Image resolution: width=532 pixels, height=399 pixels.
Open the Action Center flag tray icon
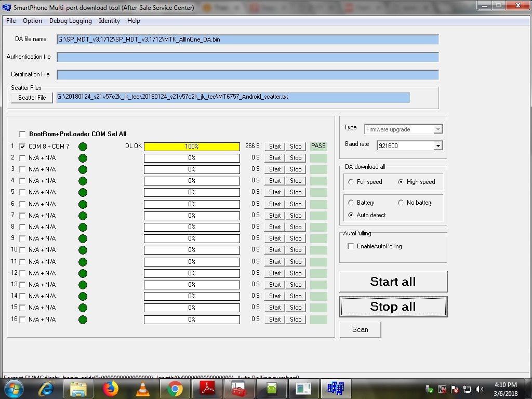coord(455,389)
